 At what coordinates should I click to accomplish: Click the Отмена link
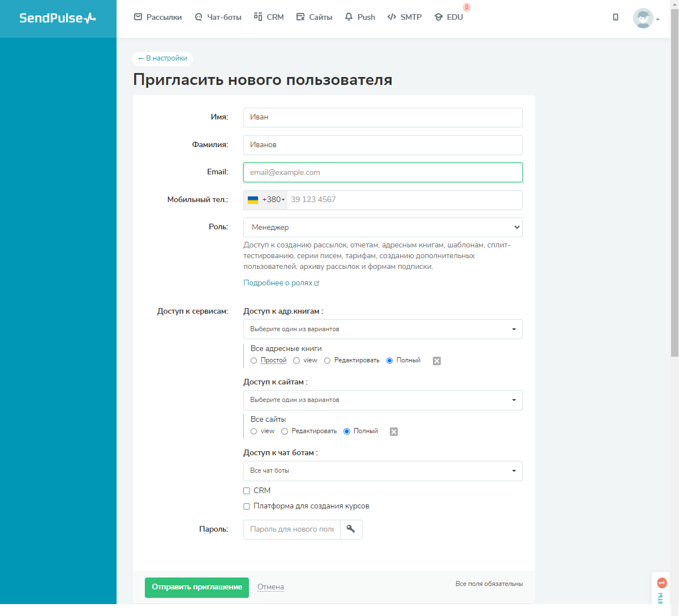click(x=270, y=587)
